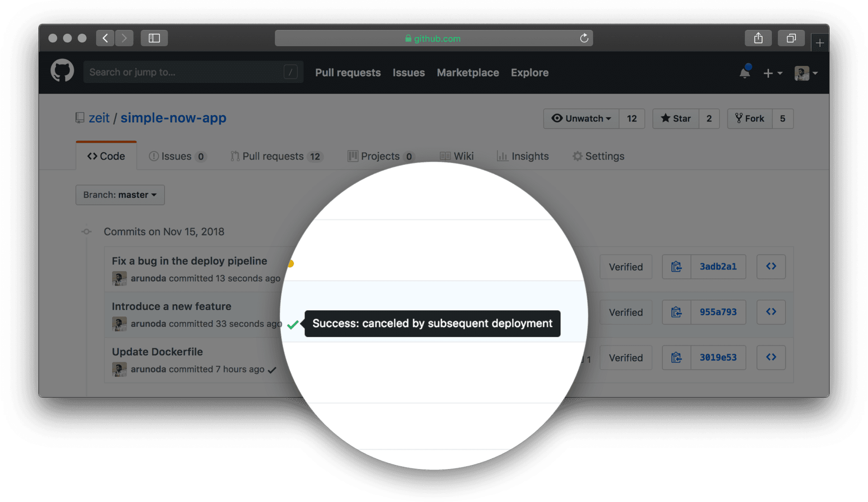Open the Unwatch dropdown
Viewport: 868px width, 502px height.
[581, 119]
